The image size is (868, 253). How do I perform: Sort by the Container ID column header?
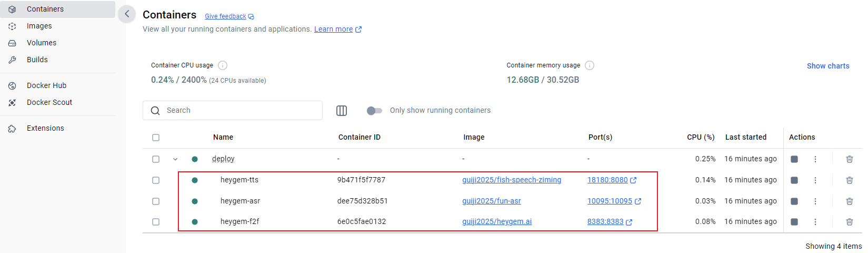[360, 137]
